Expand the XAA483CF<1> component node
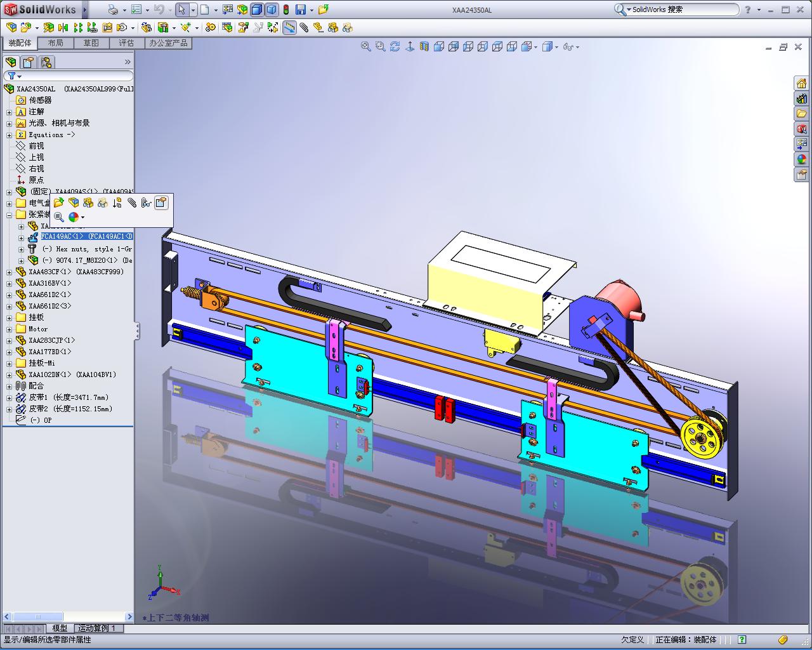 [10, 272]
